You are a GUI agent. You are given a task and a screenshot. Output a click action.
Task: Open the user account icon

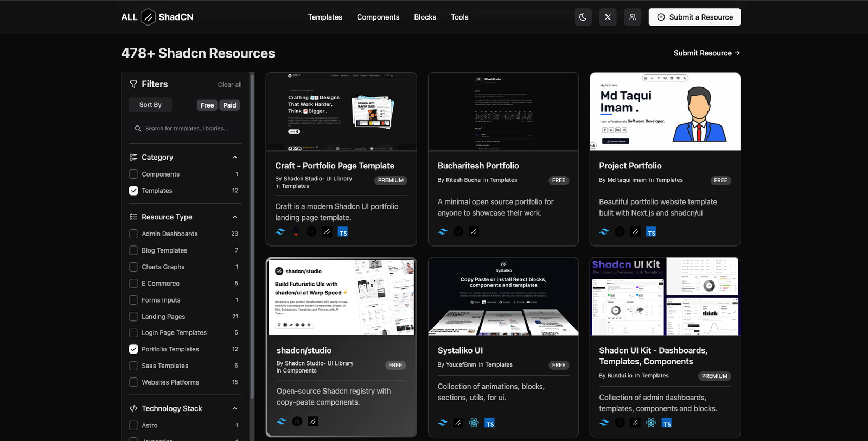[633, 17]
